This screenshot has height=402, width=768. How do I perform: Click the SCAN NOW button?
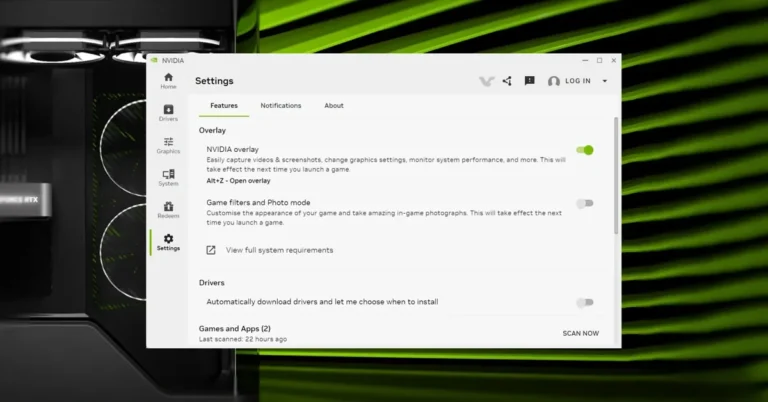pyautogui.click(x=580, y=333)
